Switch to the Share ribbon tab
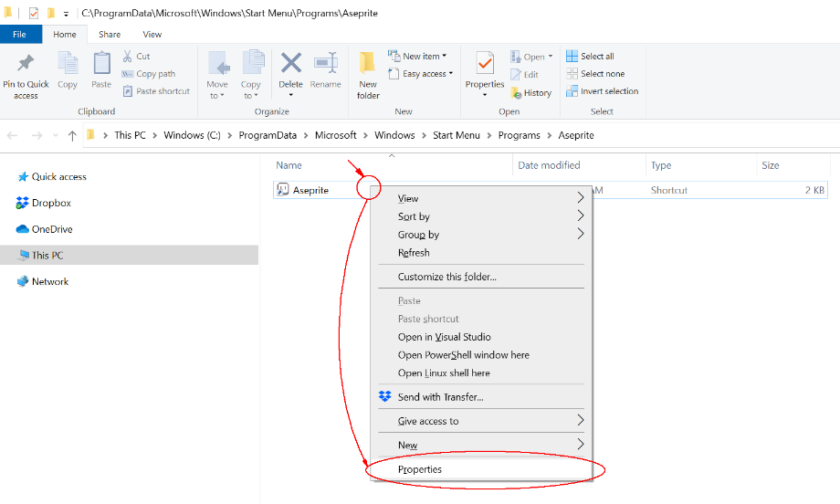840x504 pixels. coord(110,35)
